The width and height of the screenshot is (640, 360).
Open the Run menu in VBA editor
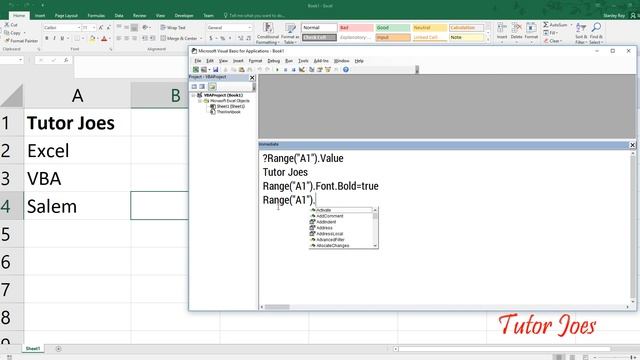pyautogui.click(x=289, y=61)
